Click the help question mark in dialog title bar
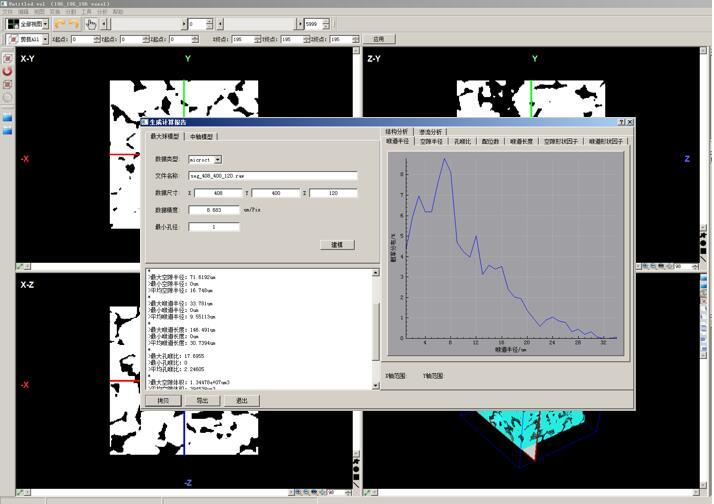 620,122
